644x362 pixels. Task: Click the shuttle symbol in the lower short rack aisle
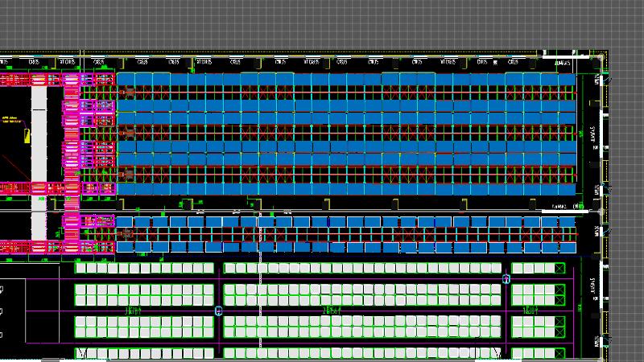(x=125, y=234)
